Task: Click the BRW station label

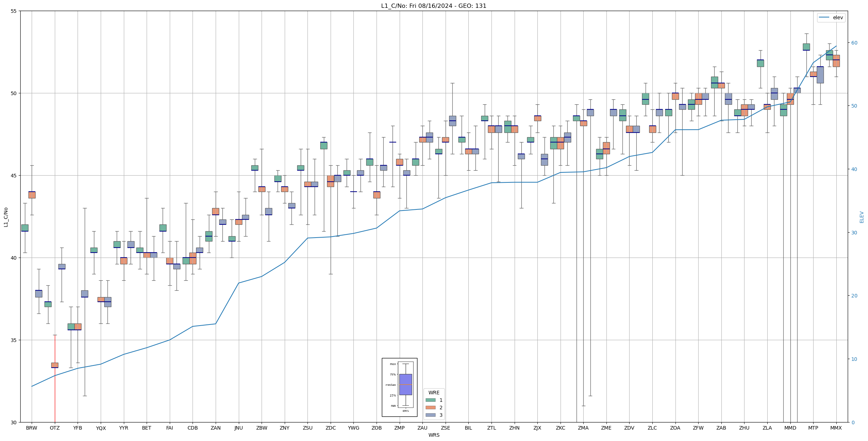Action: pos(32,428)
